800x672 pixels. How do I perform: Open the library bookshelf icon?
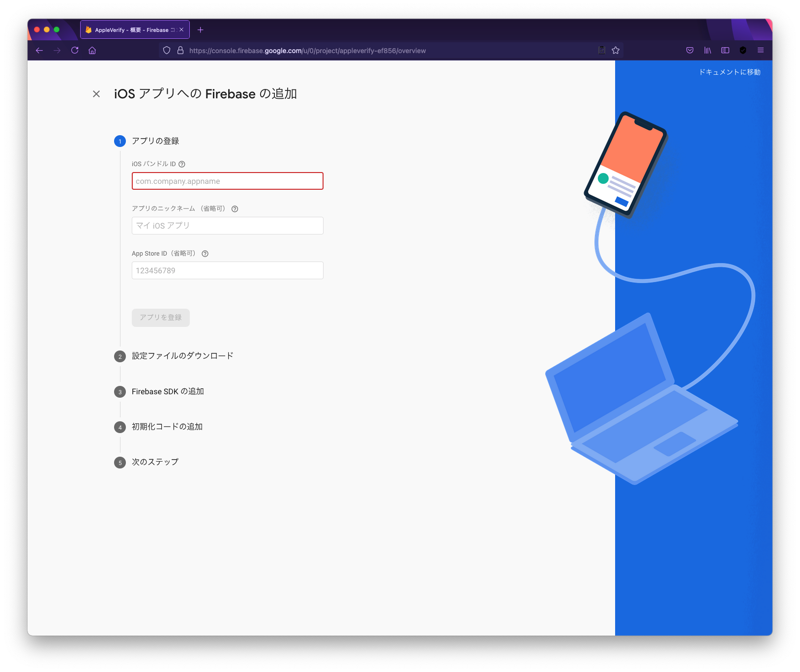708,50
